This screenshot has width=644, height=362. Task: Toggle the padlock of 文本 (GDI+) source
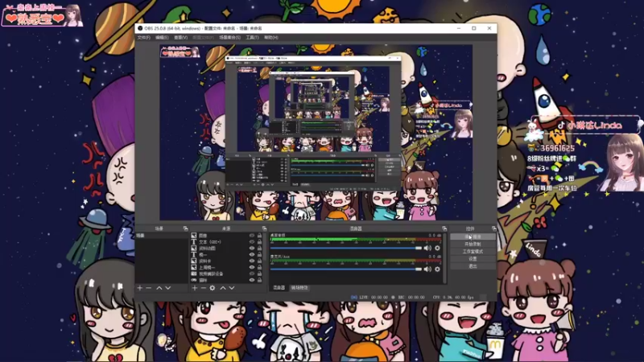[259, 242]
